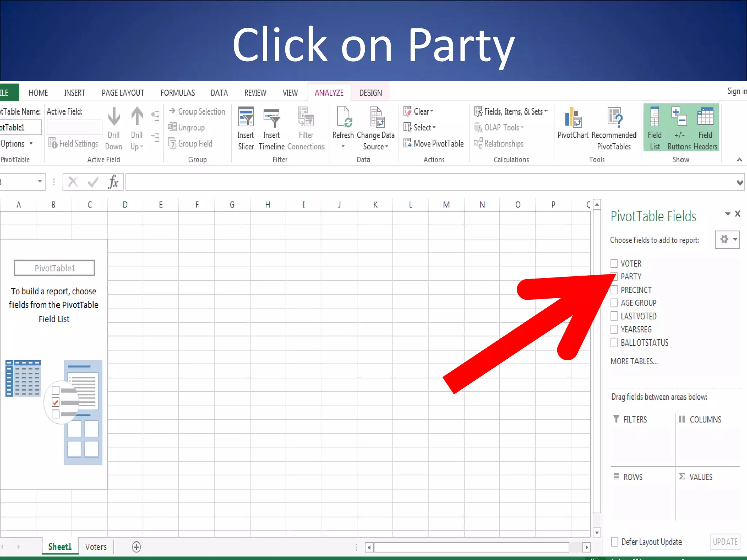Select column D header
This screenshot has width=747, height=560.
point(125,205)
